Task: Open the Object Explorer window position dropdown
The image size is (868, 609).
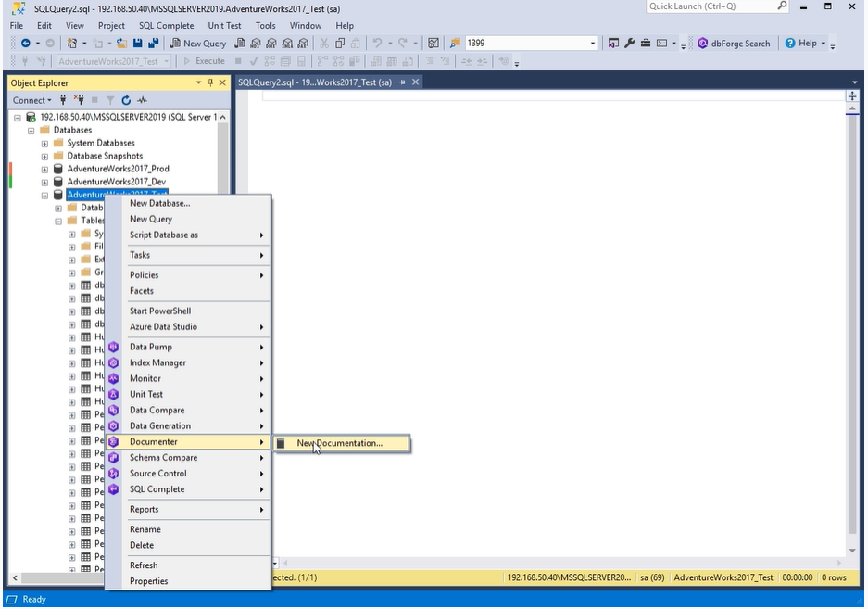Action: pyautogui.click(x=198, y=82)
